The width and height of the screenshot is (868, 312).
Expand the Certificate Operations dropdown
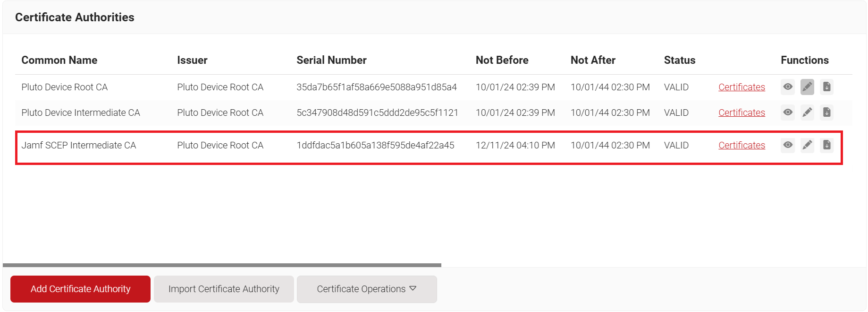(x=366, y=289)
